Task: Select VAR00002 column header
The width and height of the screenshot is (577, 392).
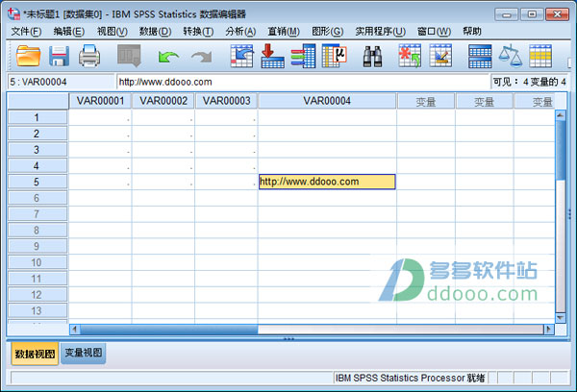Action: point(163,101)
